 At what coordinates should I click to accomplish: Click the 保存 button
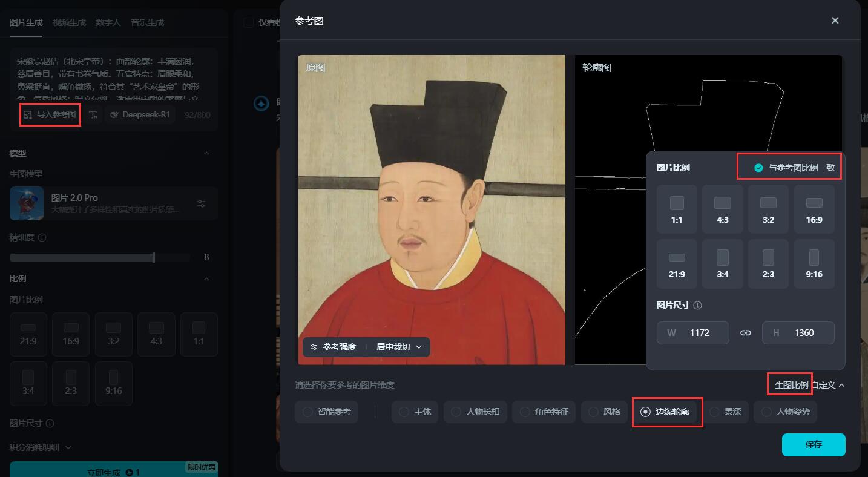click(x=814, y=444)
